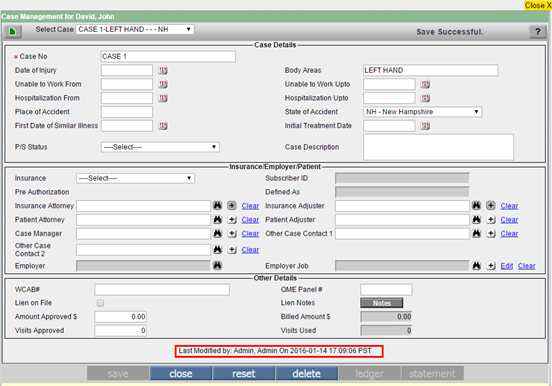Open calendar picker for Date of Injury
The image size is (552, 386).
point(163,70)
